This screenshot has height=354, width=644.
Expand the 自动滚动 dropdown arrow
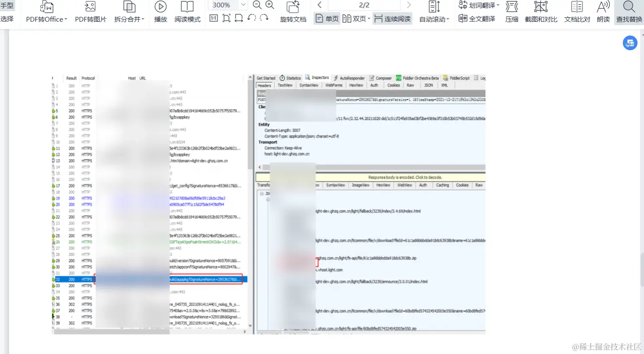(448, 19)
